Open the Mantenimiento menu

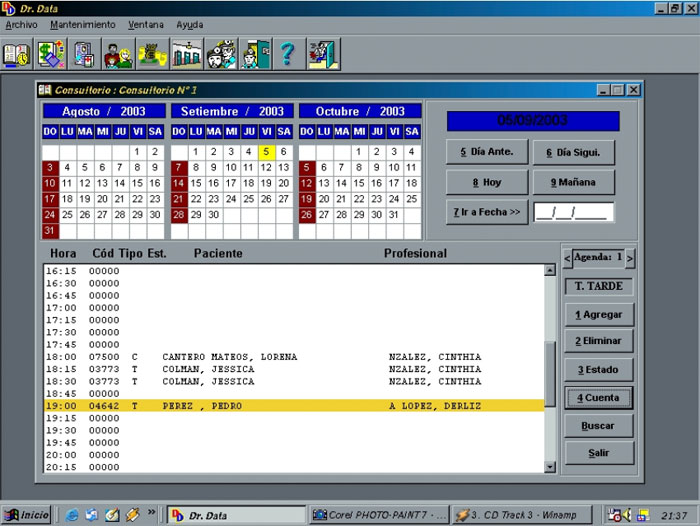[x=83, y=25]
